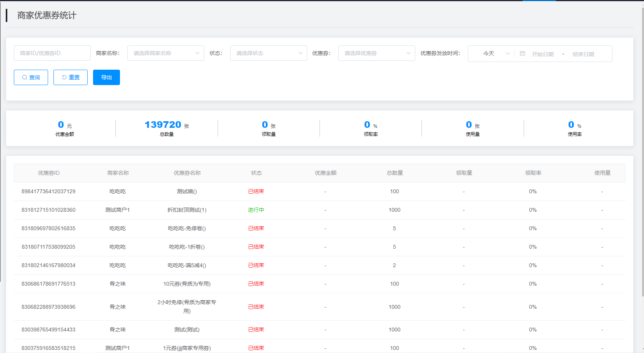Select coupon row 898417736412037129

pyautogui.click(x=48, y=191)
